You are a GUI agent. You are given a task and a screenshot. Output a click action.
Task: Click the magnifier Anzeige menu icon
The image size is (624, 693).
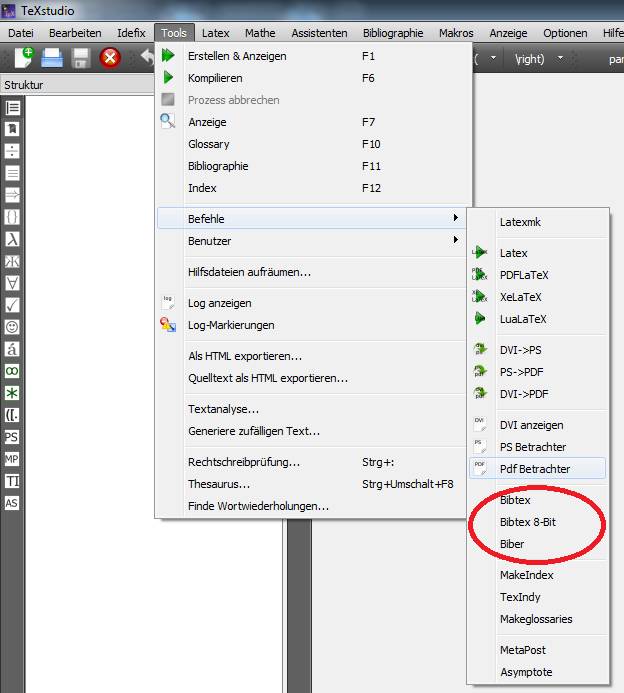coord(168,121)
